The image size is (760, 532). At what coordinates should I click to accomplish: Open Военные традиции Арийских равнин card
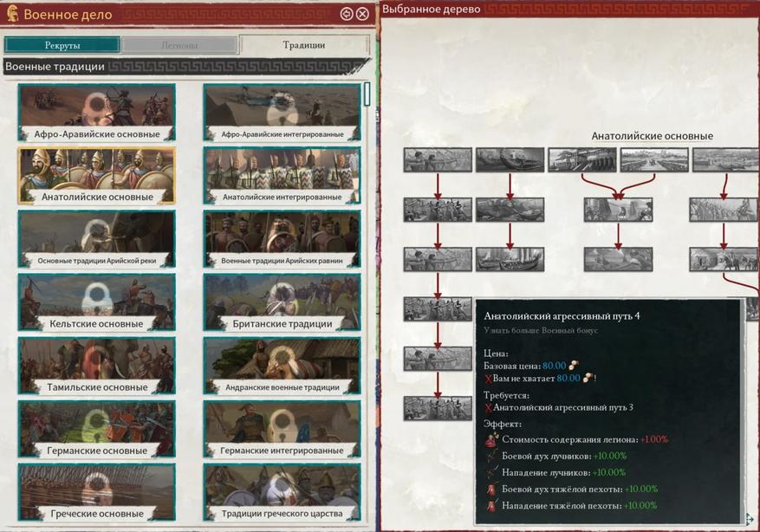point(283,239)
